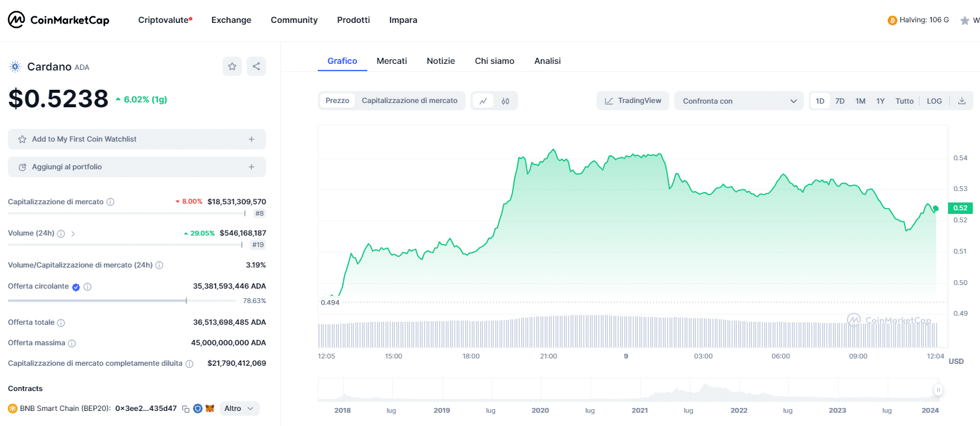This screenshot has width=980, height=426.
Task: Click the download chart data icon
Action: pos(962,101)
